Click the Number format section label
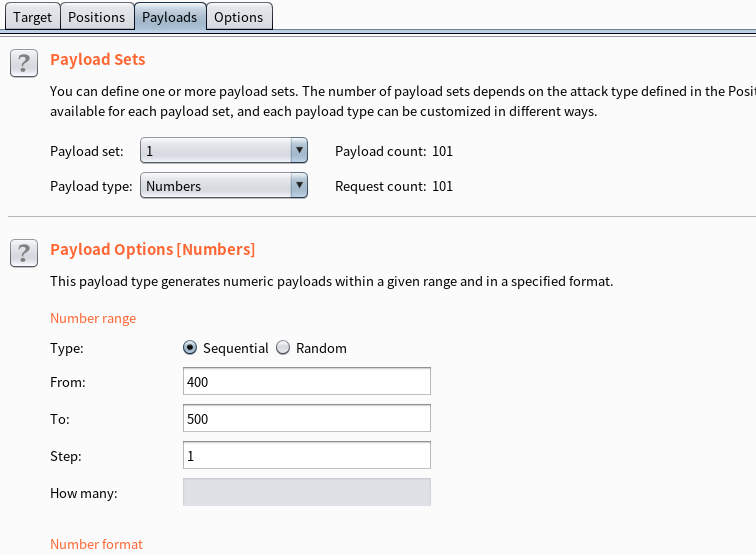This screenshot has height=555, width=756. (x=96, y=544)
